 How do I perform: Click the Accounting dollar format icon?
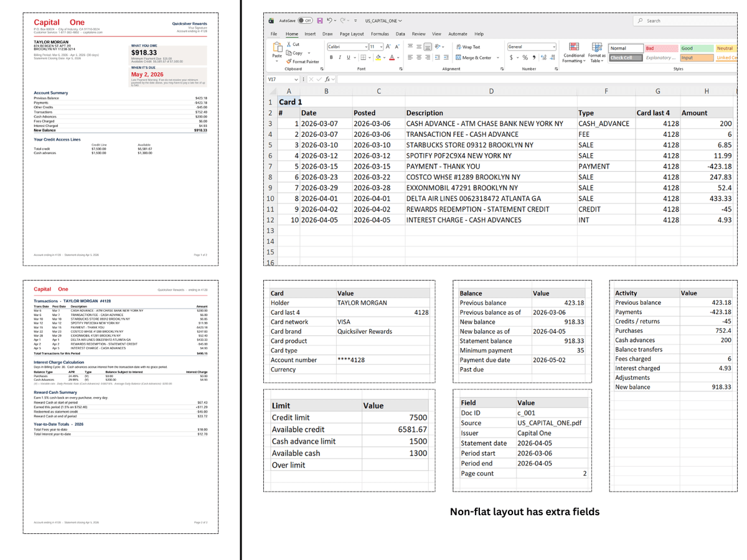(x=511, y=57)
